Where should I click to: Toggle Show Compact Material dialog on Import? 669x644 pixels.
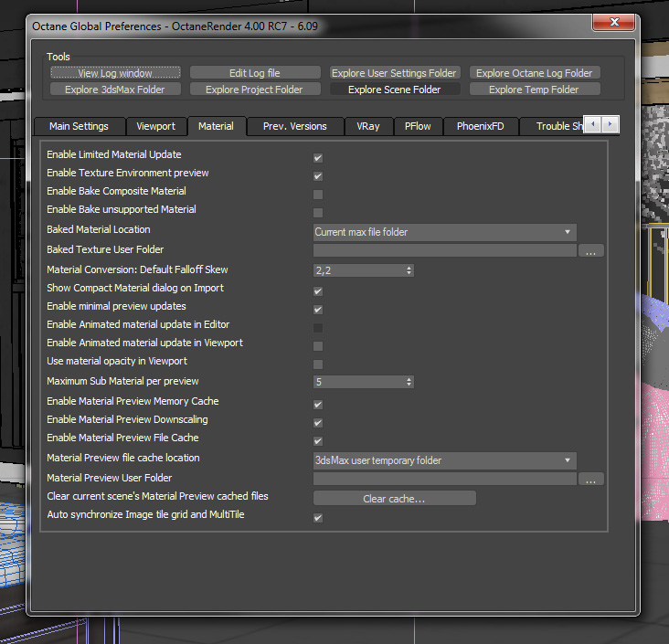tap(318, 291)
